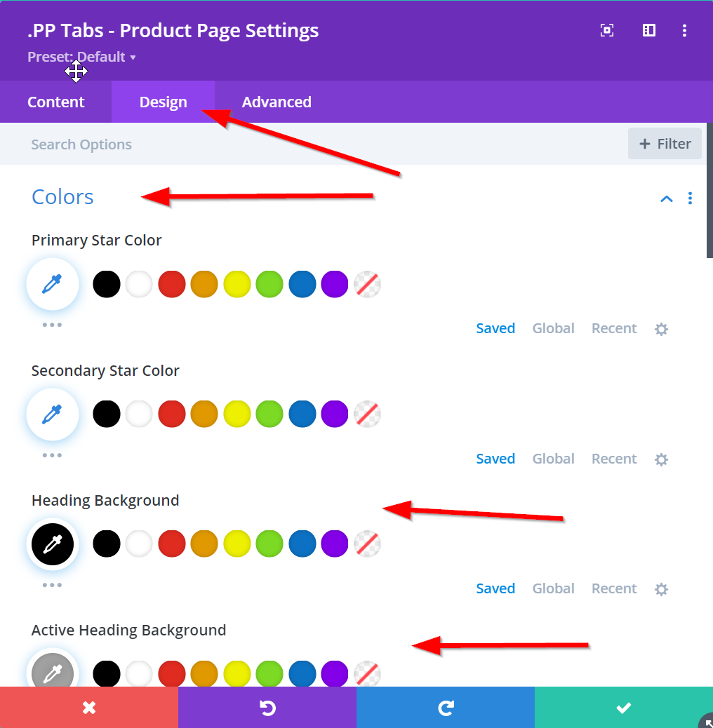Switch to the Advanced tab
The image size is (713, 728).
pyautogui.click(x=276, y=102)
